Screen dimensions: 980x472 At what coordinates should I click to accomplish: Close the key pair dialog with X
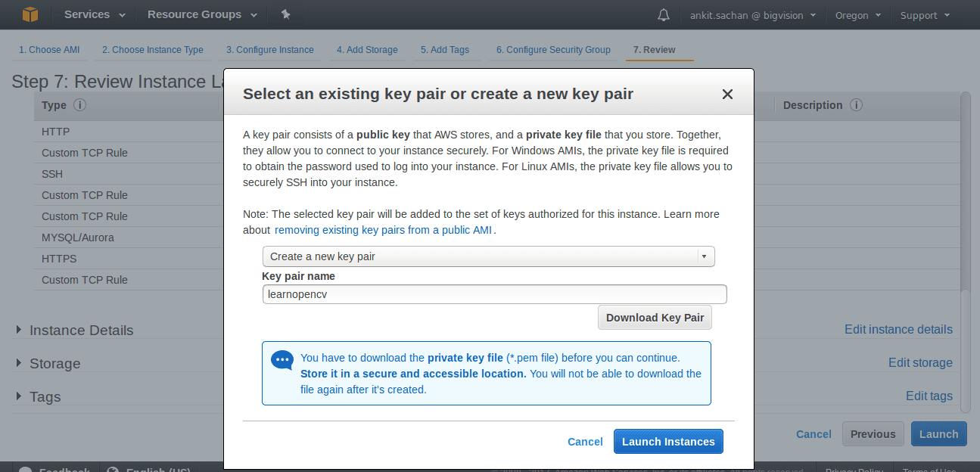click(x=727, y=94)
